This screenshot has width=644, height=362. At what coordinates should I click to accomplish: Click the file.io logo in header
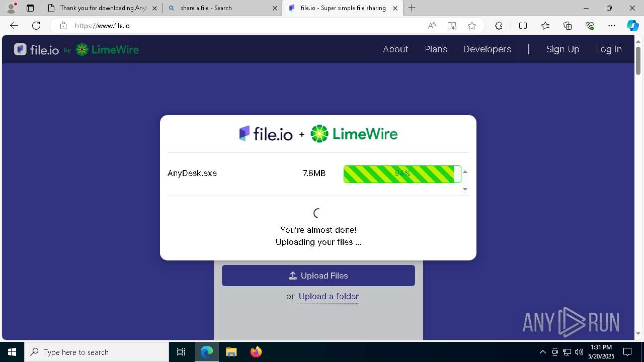(37, 49)
